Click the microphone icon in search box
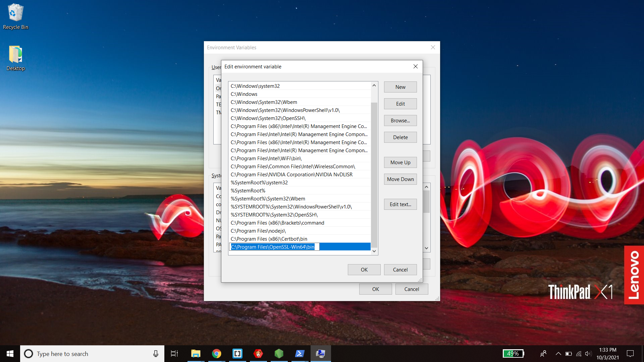The height and width of the screenshot is (362, 644). pos(156,354)
